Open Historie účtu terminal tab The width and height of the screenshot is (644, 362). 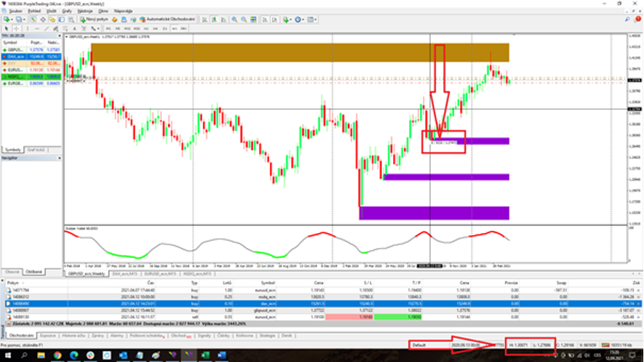coord(74,336)
